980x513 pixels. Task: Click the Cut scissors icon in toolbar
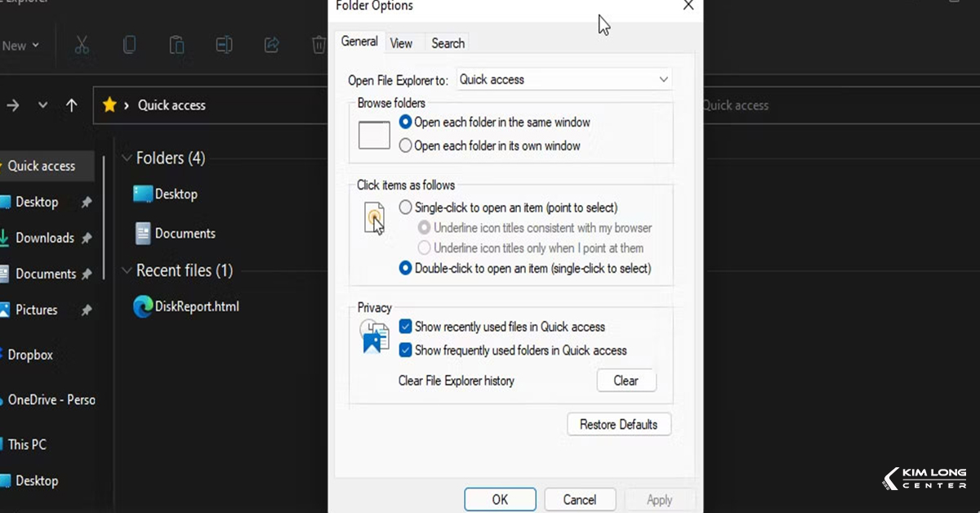tap(82, 45)
